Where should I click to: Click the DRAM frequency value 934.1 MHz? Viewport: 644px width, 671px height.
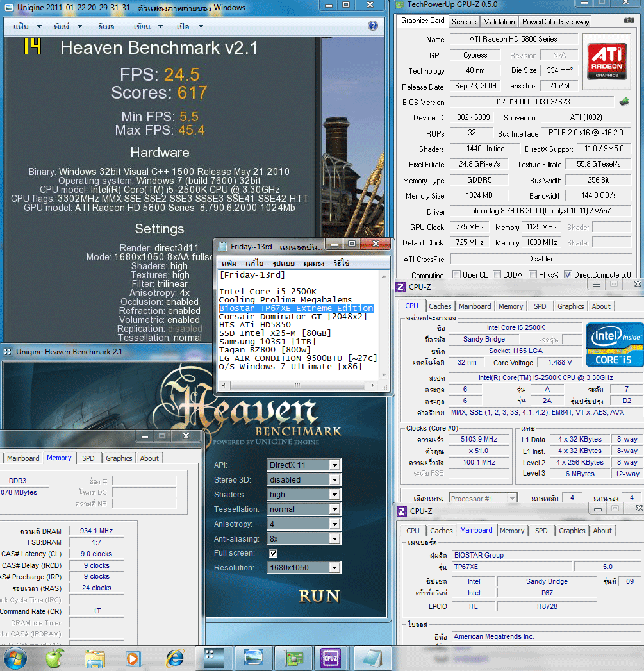[96, 531]
